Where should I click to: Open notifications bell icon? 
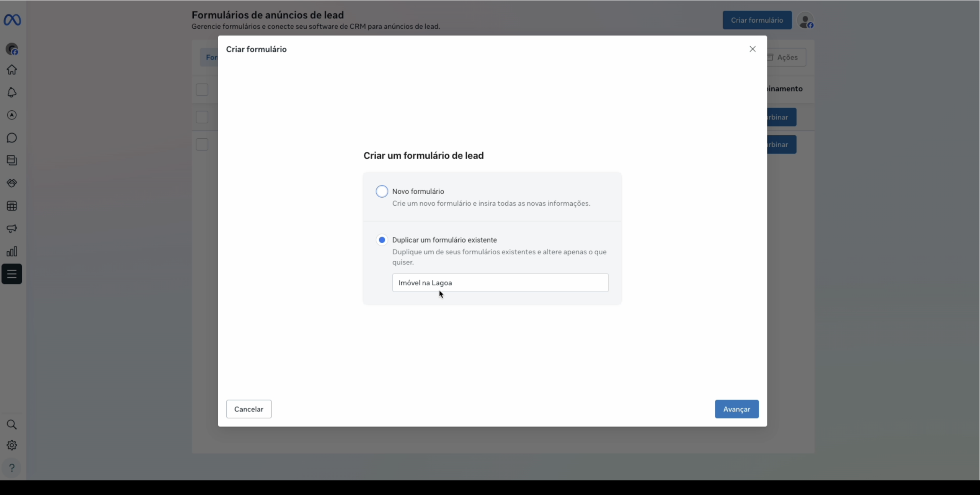click(12, 92)
